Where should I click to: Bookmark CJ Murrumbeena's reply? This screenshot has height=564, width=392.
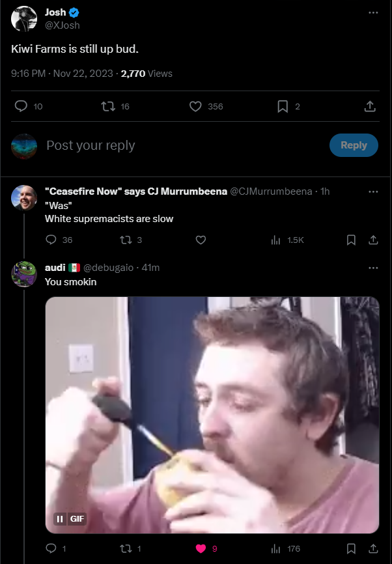tap(351, 240)
